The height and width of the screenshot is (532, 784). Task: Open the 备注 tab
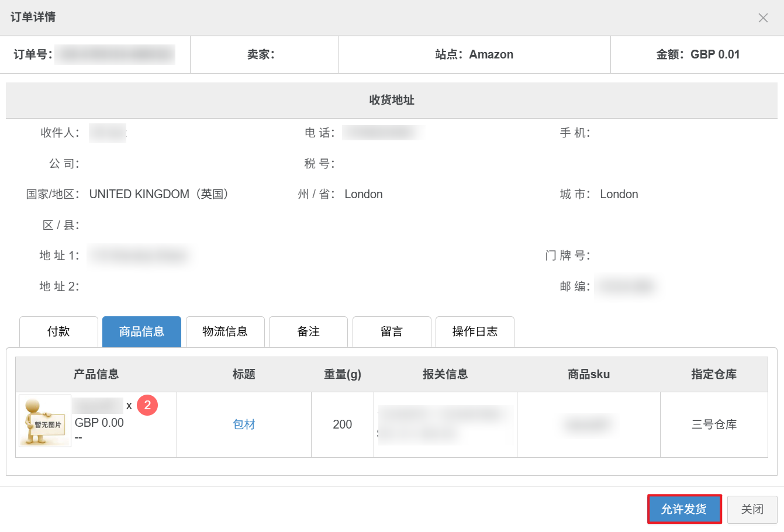(x=308, y=332)
